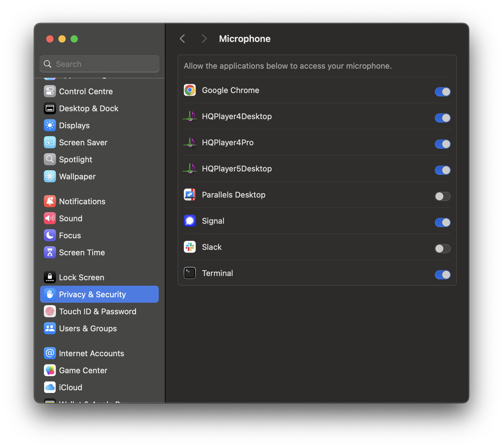Click the 'Terminal' app name label
503x448 pixels.
(x=218, y=273)
